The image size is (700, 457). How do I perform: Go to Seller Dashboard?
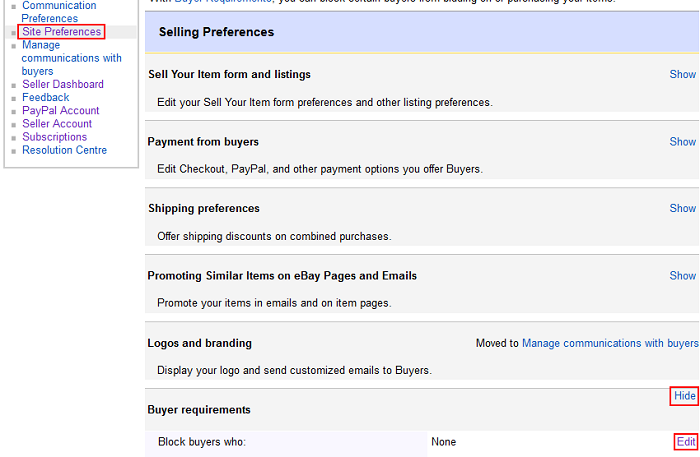coord(63,84)
